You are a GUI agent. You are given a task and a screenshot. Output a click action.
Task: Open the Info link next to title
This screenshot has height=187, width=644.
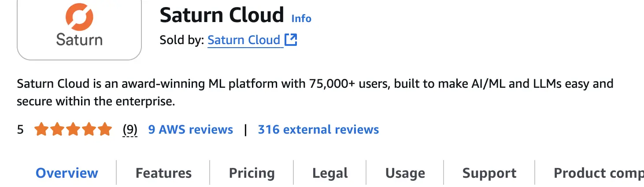point(301,19)
